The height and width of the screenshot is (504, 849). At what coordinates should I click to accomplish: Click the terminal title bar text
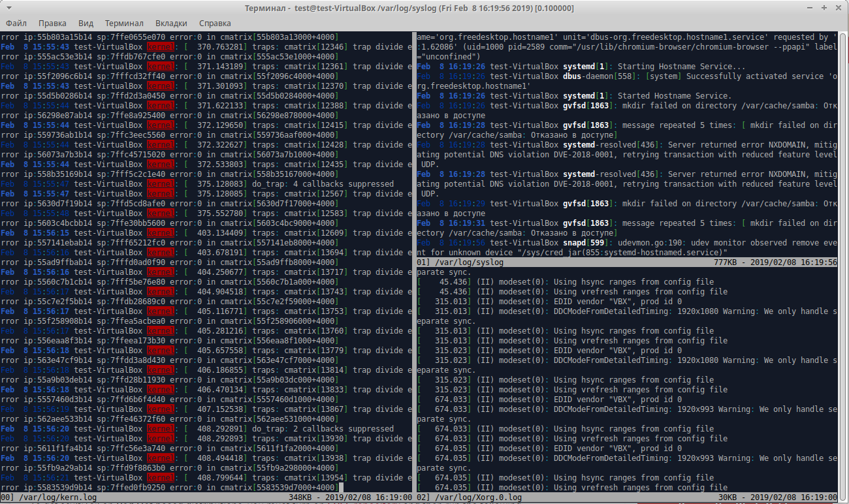[418, 8]
